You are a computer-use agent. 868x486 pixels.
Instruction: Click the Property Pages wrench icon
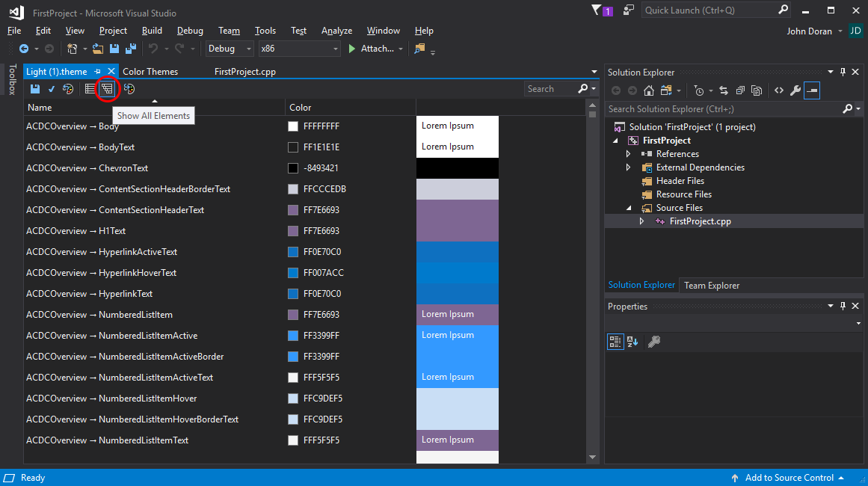pyautogui.click(x=653, y=342)
